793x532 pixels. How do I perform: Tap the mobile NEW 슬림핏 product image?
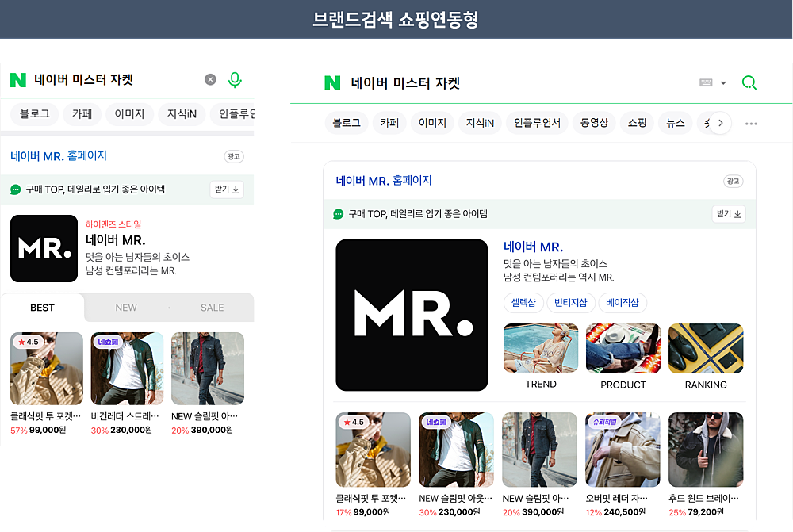(x=208, y=368)
